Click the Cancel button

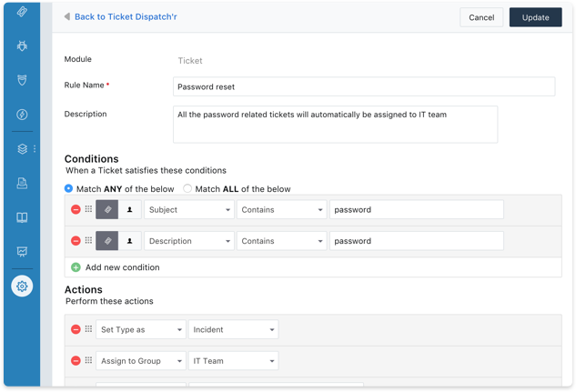(481, 17)
